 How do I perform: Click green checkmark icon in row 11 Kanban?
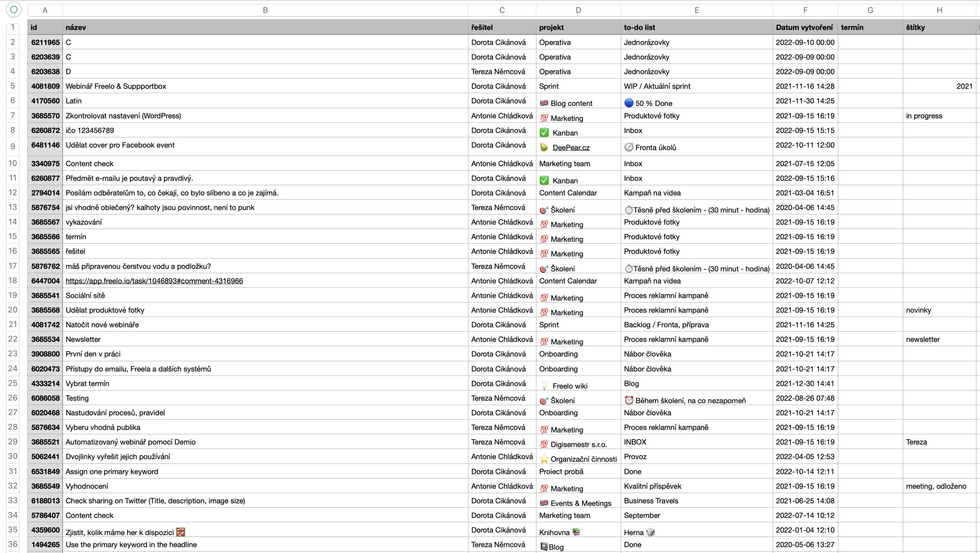[x=544, y=180]
